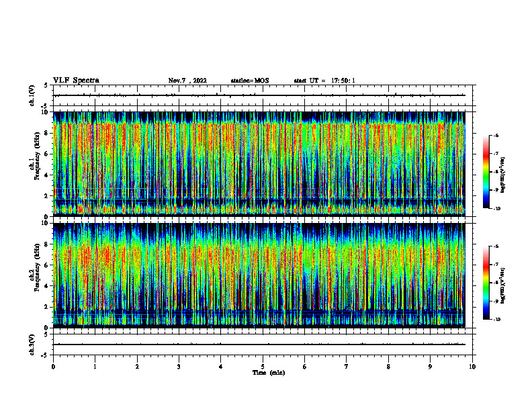Click the ch.1 spectrogram color scale bar

[486, 172]
